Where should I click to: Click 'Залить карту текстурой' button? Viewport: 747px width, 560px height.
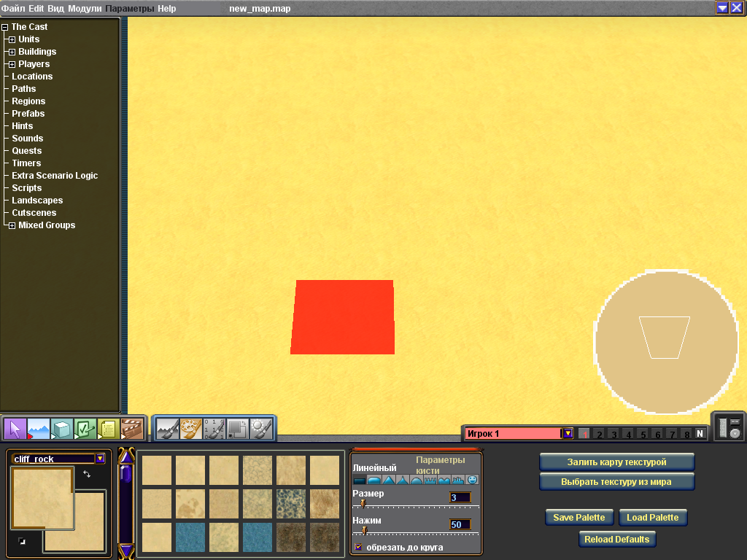tap(616, 462)
